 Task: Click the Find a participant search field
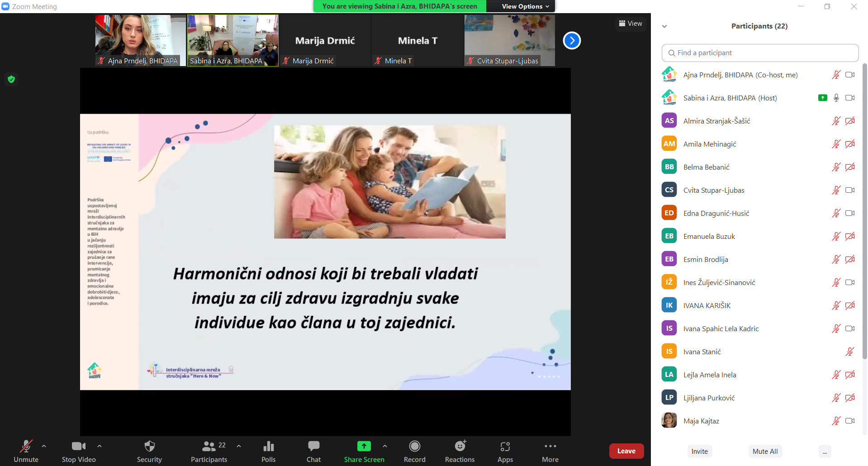pyautogui.click(x=760, y=53)
